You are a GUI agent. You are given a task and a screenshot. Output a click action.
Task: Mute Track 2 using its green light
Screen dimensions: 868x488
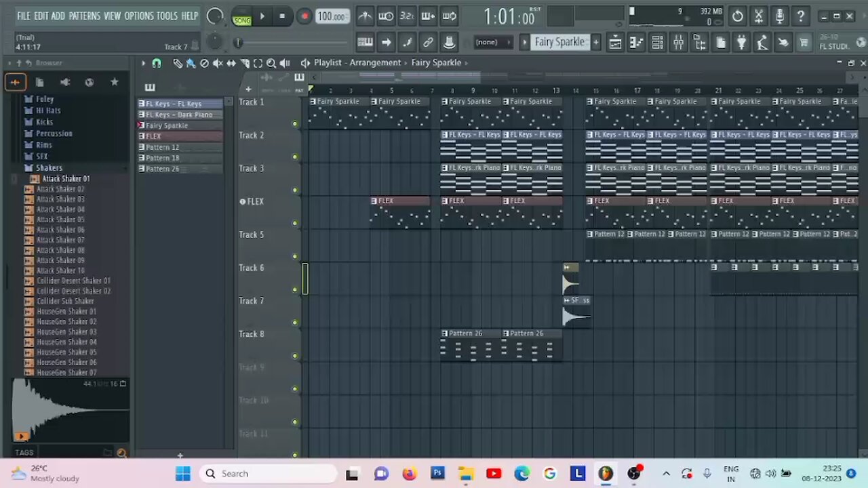295,157
